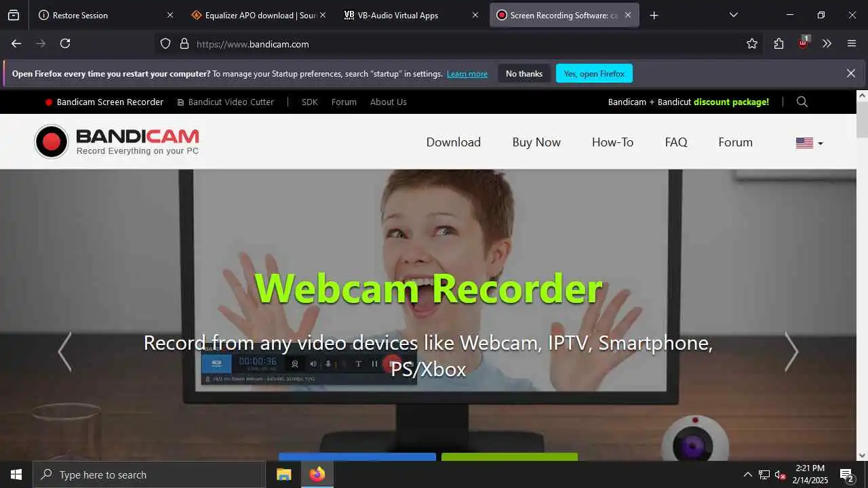Open site search magnifier icon
Image resolution: width=868 pixels, height=488 pixels.
pos(802,102)
